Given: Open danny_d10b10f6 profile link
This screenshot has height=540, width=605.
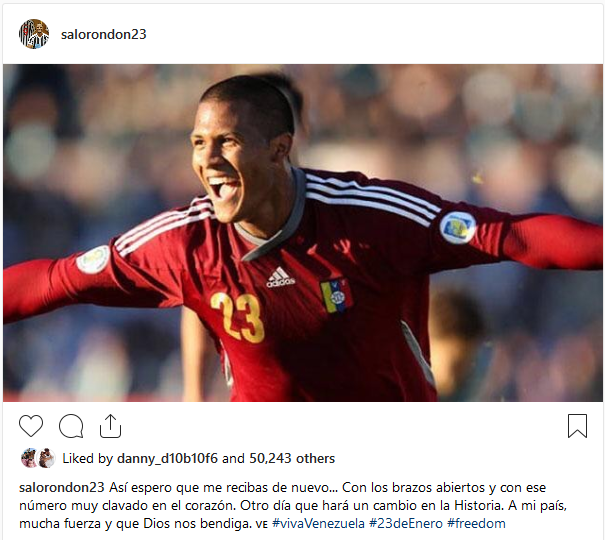Looking at the screenshot, I should tap(167, 458).
